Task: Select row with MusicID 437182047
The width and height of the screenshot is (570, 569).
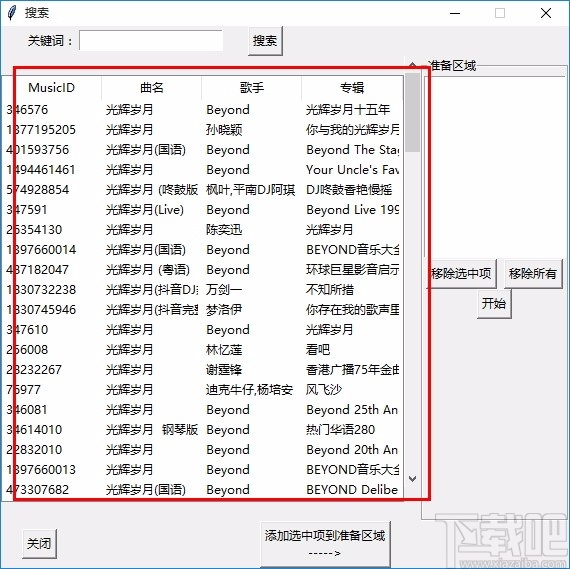Action: tap(202, 269)
